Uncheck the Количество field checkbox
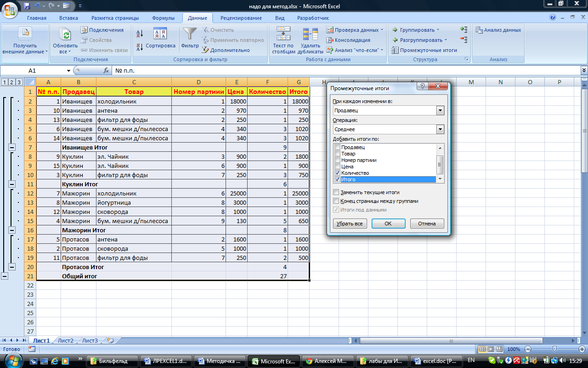 point(338,173)
